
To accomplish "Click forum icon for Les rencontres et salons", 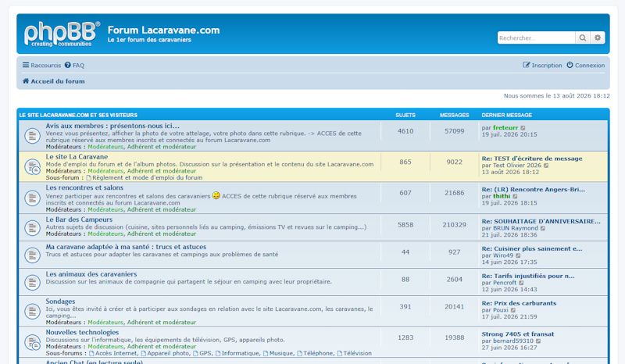I will tap(32, 198).
